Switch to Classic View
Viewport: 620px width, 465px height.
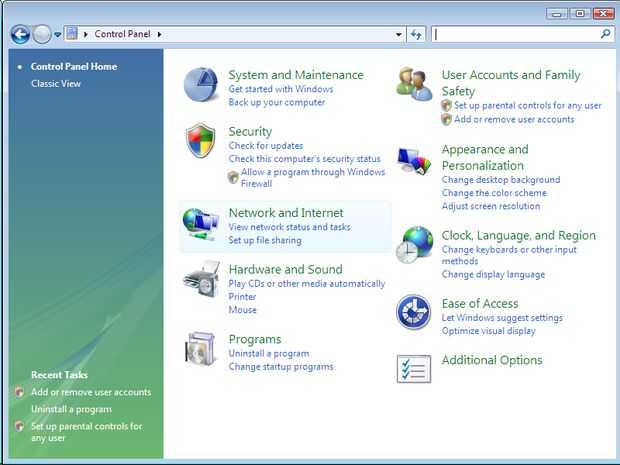56,84
